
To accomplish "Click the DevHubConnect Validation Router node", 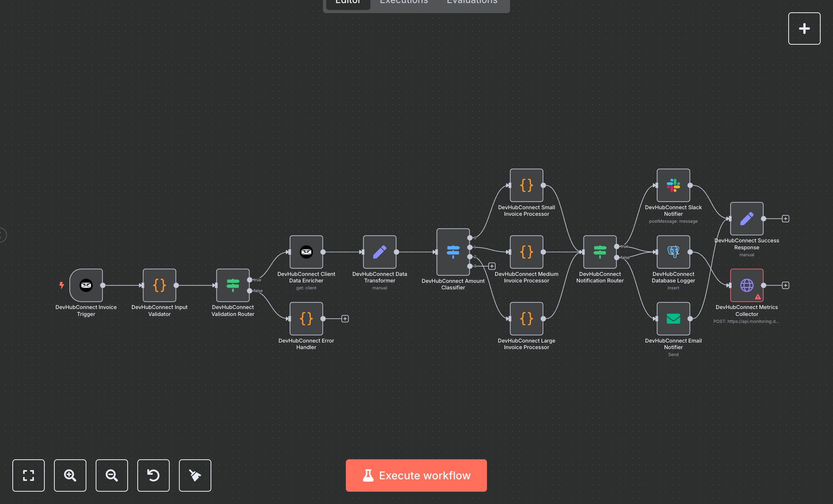I will pyautogui.click(x=233, y=285).
